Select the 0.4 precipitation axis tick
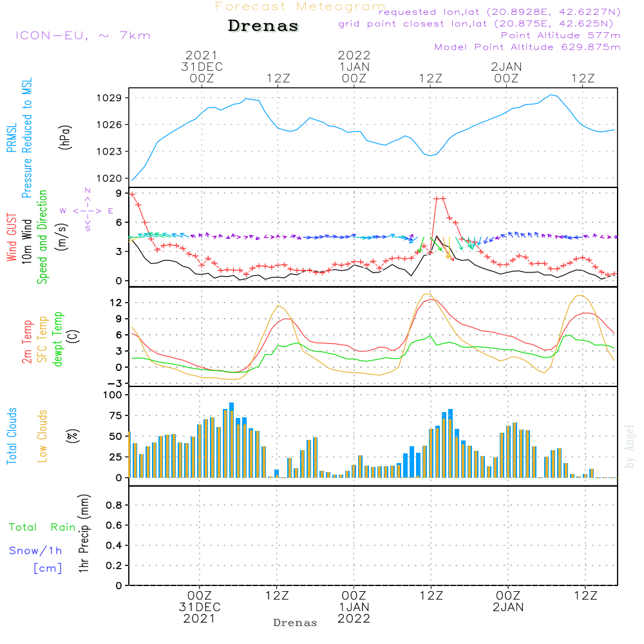The image size is (644, 644). pos(114,545)
